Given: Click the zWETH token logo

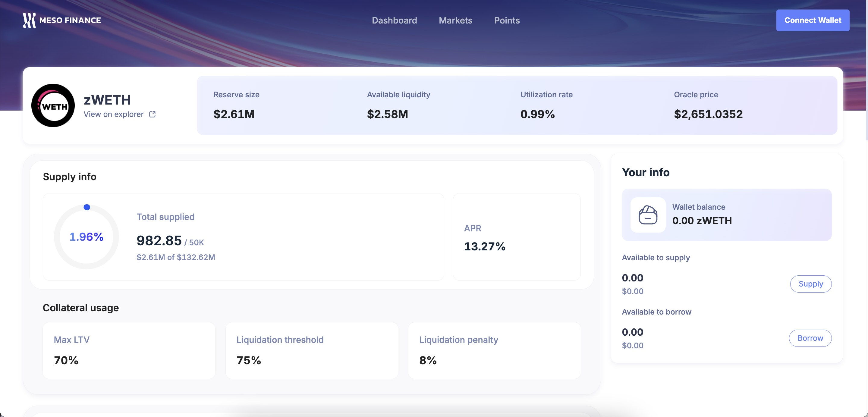Looking at the screenshot, I should tap(53, 105).
